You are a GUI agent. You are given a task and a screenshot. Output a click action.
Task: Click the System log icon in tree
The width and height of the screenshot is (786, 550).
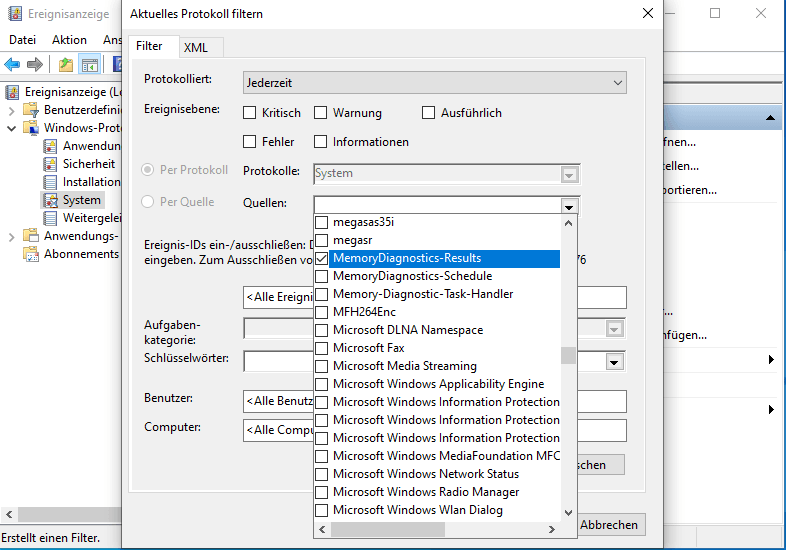[51, 200]
